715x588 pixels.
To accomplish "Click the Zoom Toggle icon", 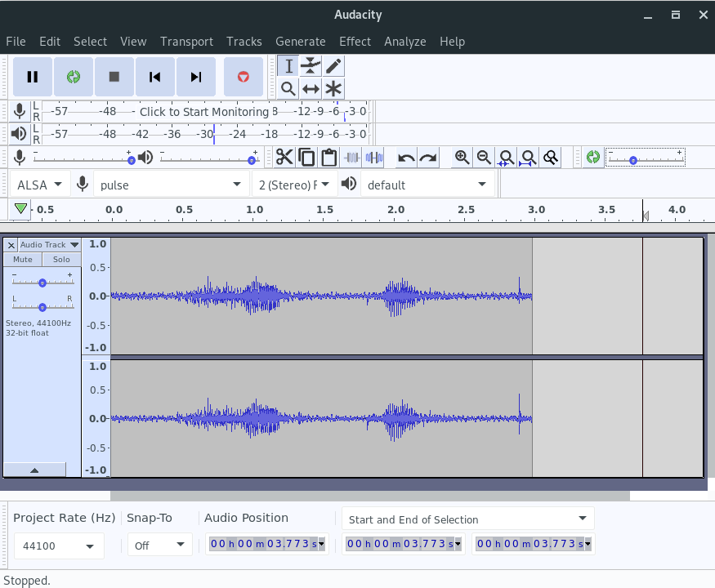I will click(551, 158).
